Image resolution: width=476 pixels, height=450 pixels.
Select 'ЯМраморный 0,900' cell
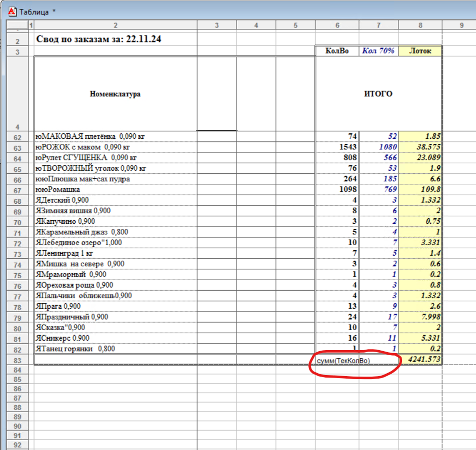tap(115, 274)
